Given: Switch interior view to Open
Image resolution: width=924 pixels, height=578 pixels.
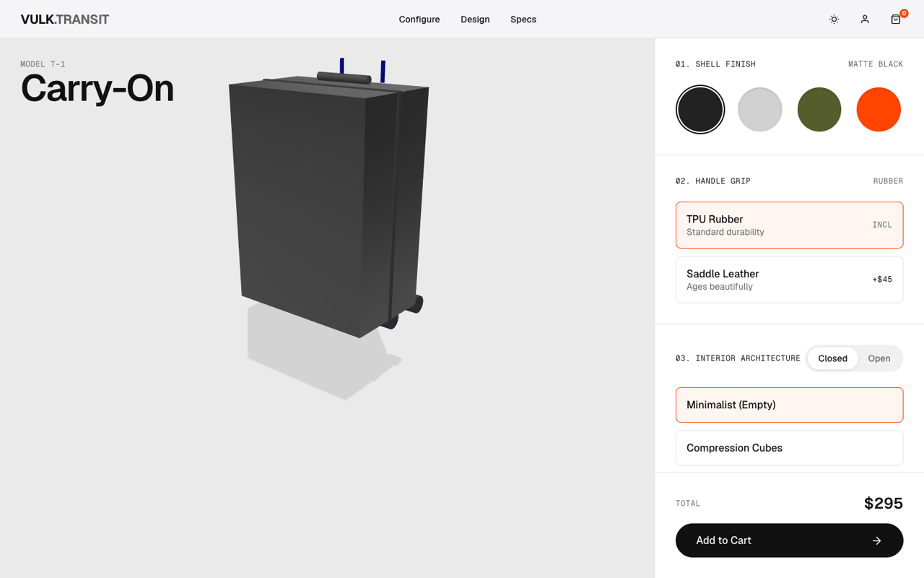Looking at the screenshot, I should [x=879, y=358].
